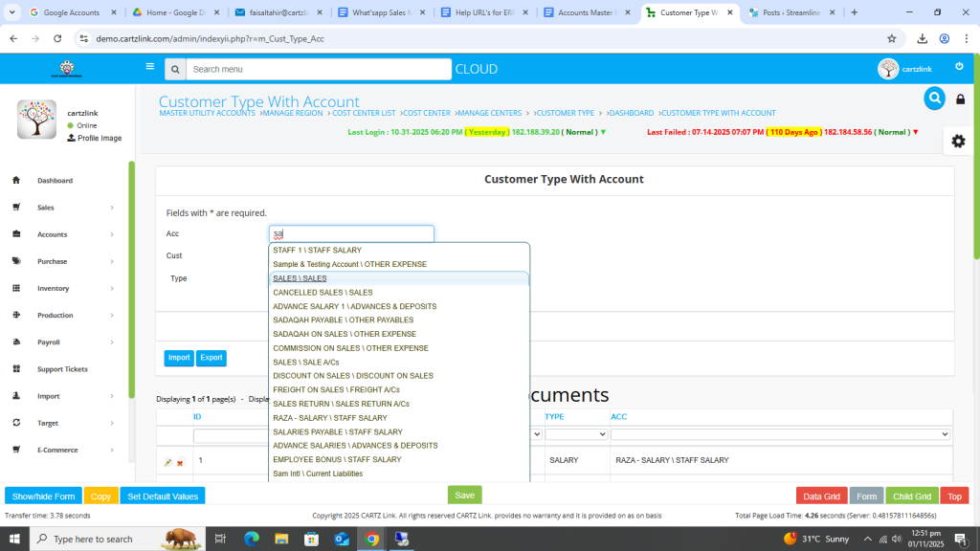980x551 pixels.
Task: Choose COMMISSION ON SALES autocomplete option
Action: point(350,348)
